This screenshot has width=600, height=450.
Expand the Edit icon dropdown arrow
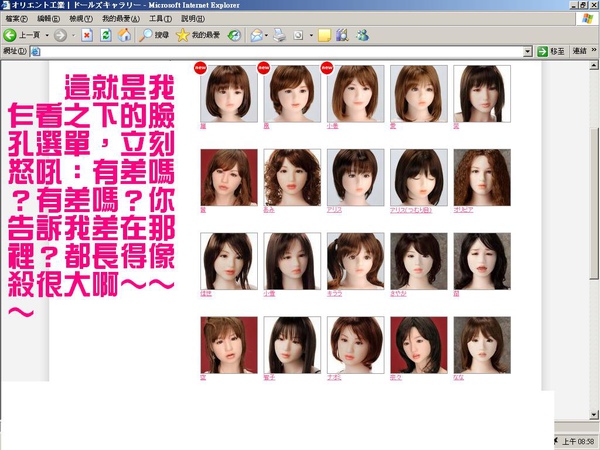tap(311, 36)
